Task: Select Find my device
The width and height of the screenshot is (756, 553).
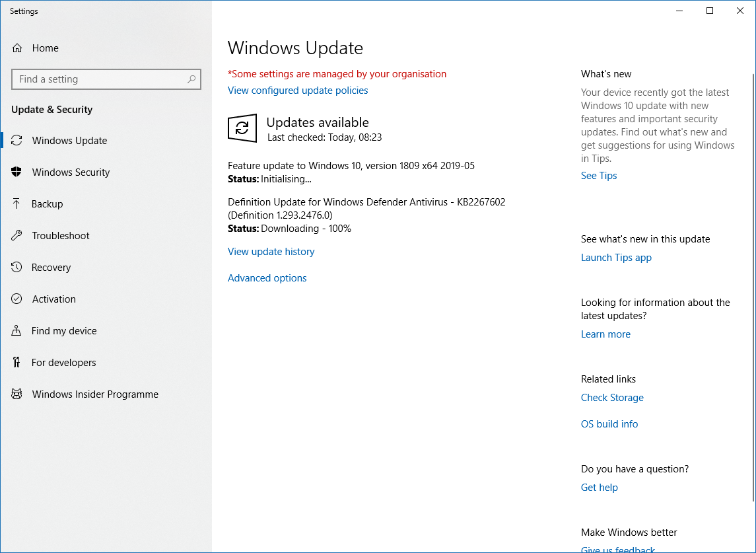Action: [x=106, y=330]
